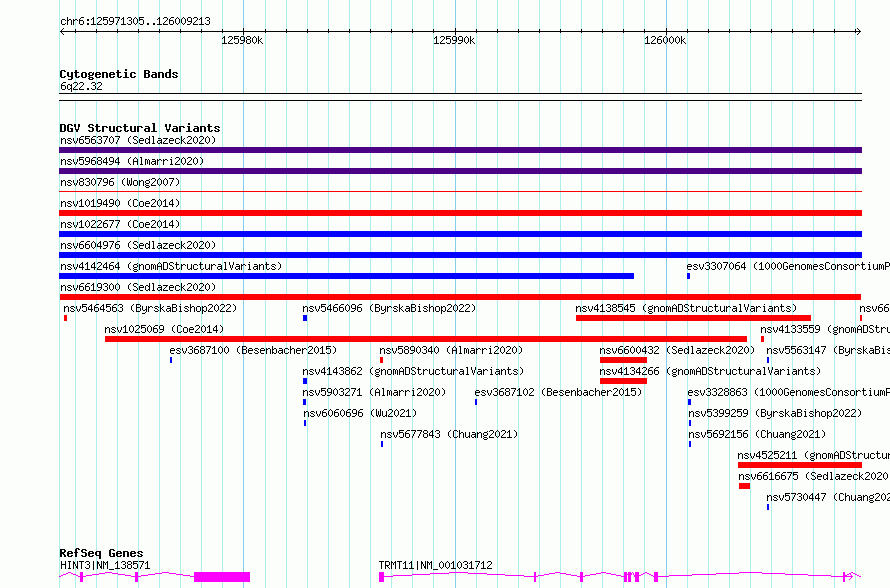
Task: Select the nsv1022677 (Coe2014) label
Action: tap(120, 224)
